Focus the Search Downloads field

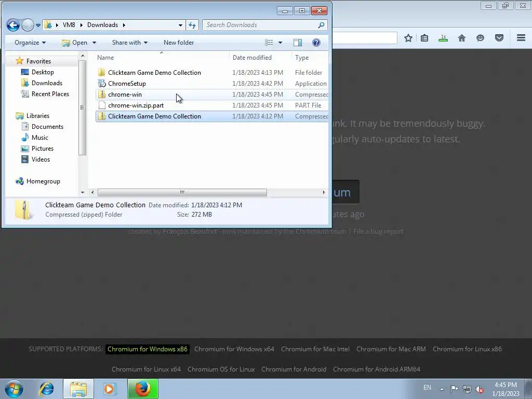pyautogui.click(x=261, y=25)
